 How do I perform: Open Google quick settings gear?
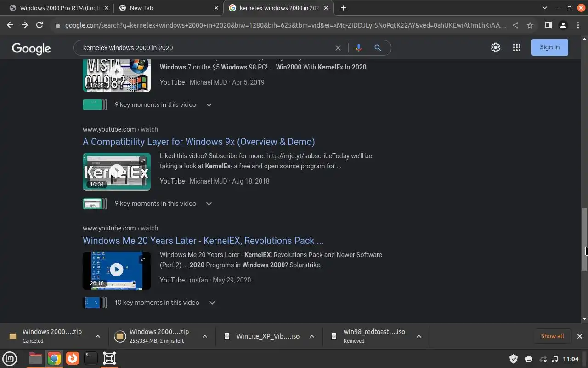496,47
